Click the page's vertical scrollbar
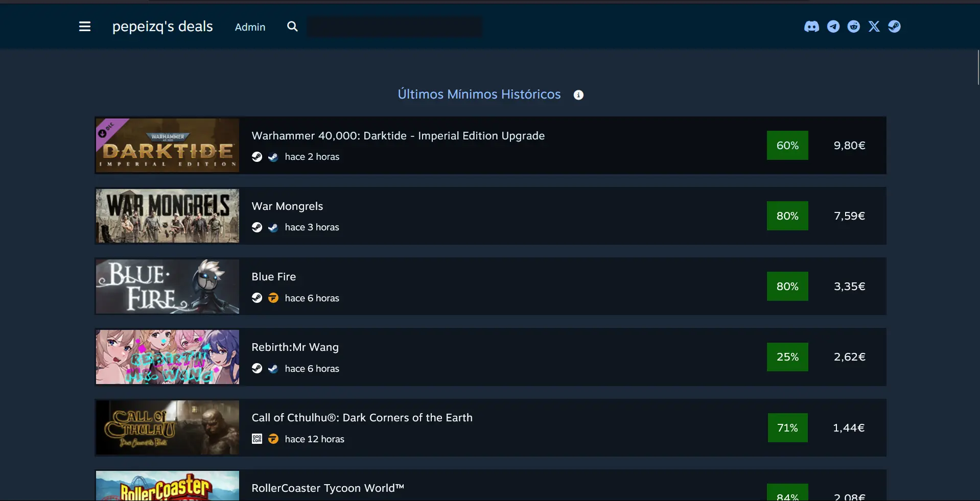Screen dimensions: 980x501 point(977,67)
